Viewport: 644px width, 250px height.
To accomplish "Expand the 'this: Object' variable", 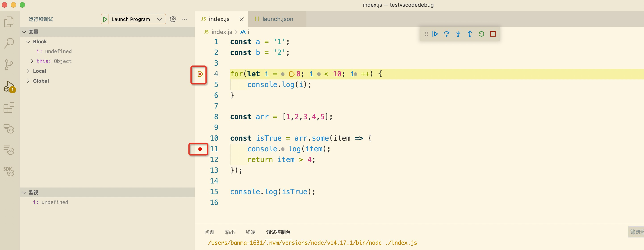I will (x=107, y=61).
